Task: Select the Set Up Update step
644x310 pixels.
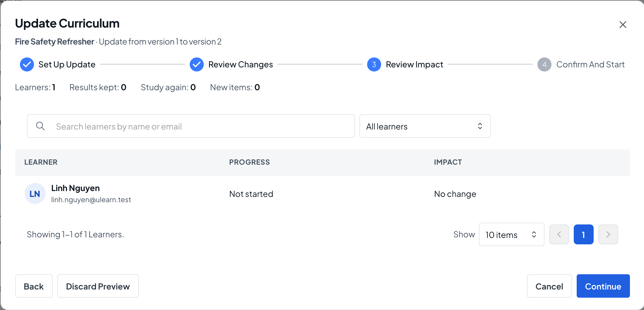Action: point(58,64)
